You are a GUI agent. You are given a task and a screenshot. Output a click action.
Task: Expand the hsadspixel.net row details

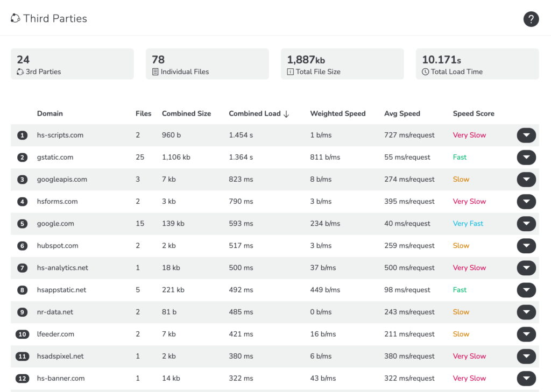coord(526,357)
